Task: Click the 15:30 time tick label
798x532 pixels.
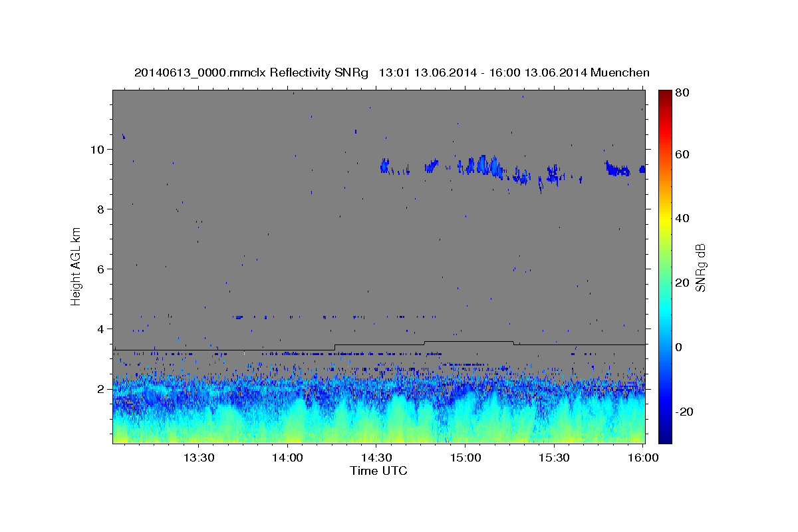Action: pyautogui.click(x=555, y=458)
